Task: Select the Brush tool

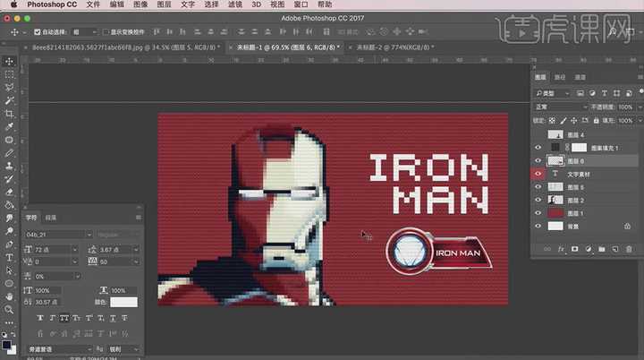Action: (x=9, y=153)
